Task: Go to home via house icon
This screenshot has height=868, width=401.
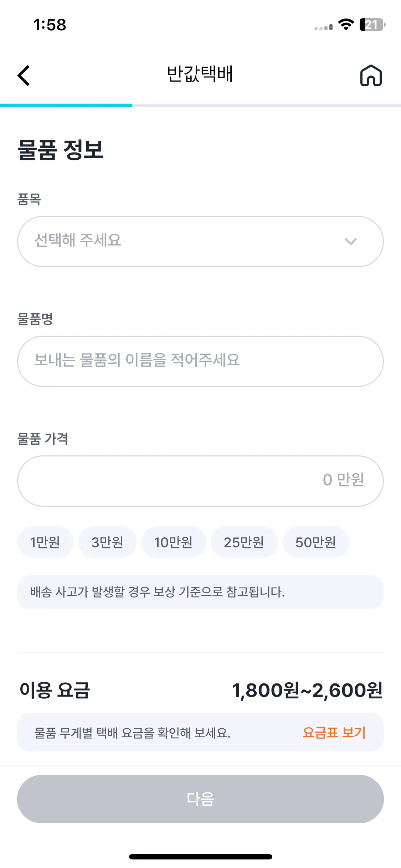Action: pos(371,76)
